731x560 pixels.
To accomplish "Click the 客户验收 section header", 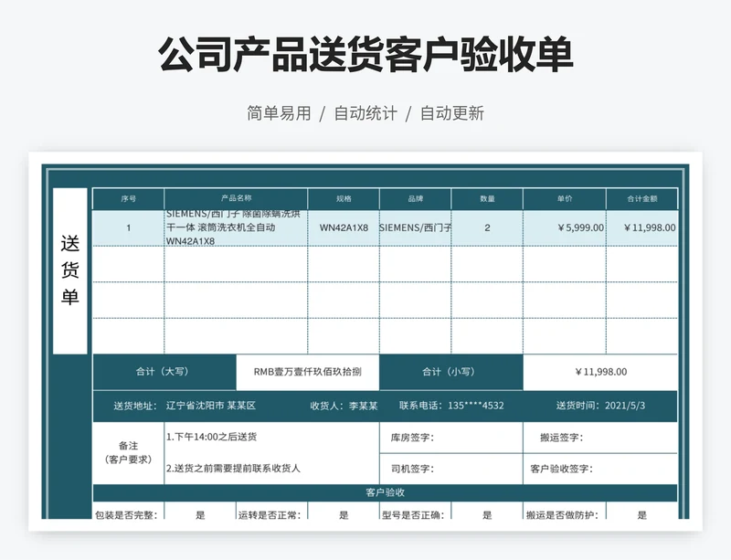I will coord(385,493).
